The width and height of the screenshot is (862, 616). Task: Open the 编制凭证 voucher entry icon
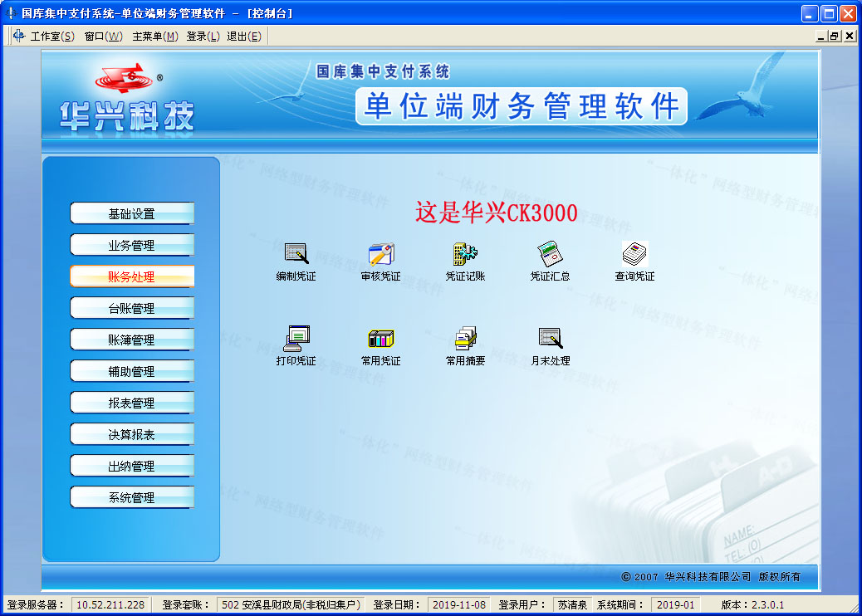296,262
